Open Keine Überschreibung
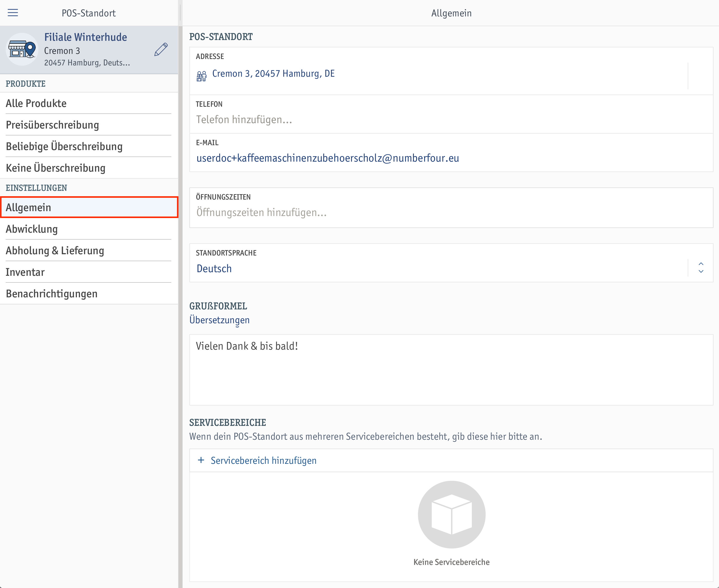This screenshot has width=719, height=588. (x=89, y=168)
